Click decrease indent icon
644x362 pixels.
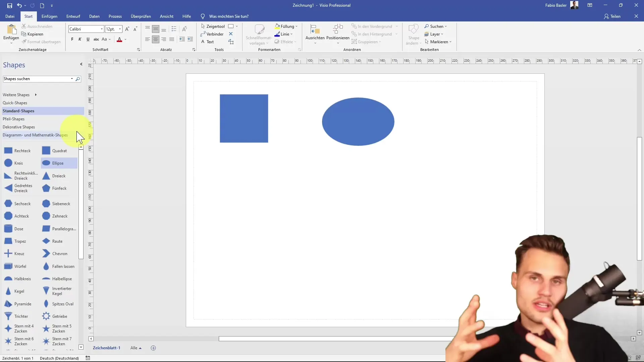pyautogui.click(x=182, y=39)
